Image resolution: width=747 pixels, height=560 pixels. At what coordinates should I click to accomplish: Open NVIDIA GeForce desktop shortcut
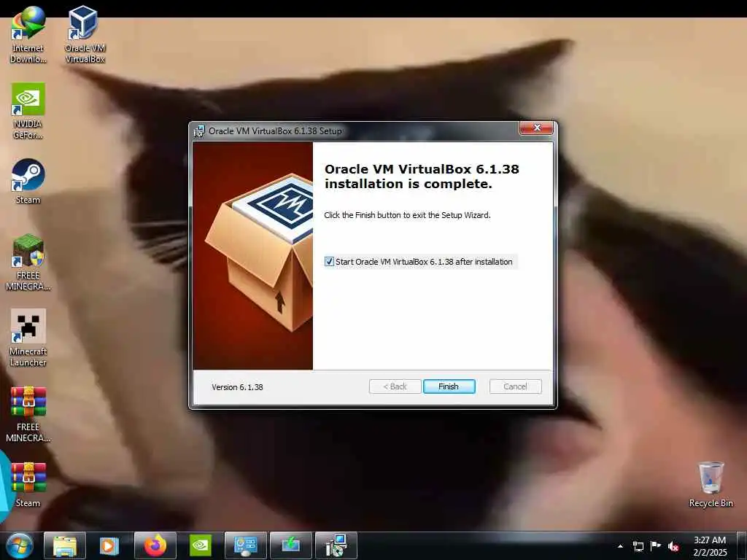click(28, 111)
